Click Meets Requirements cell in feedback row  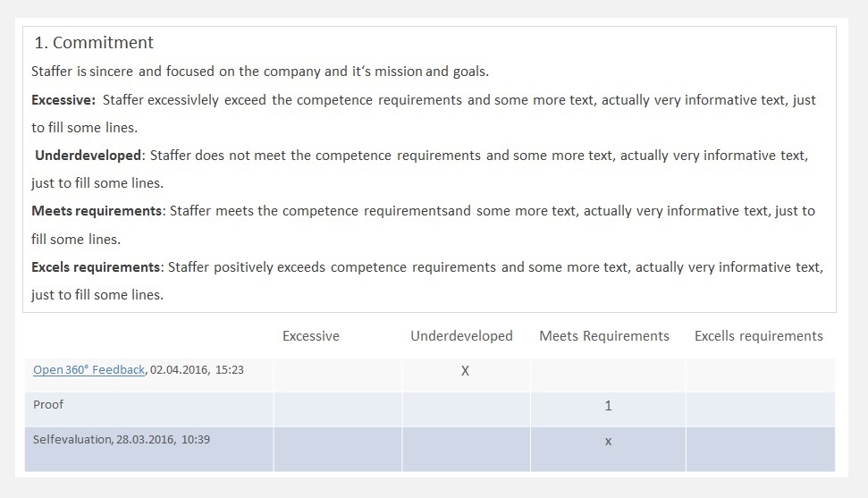tap(608, 375)
